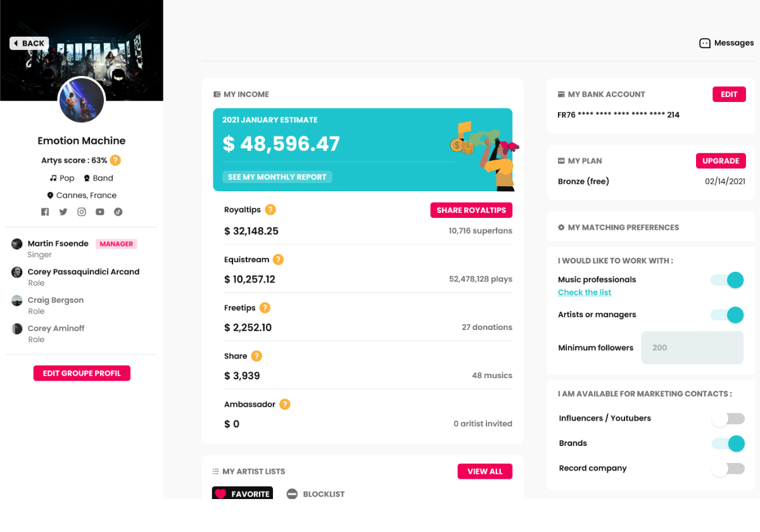Switch off the Brands toggle
Image resolution: width=760 pixels, height=532 pixels.
727,443
